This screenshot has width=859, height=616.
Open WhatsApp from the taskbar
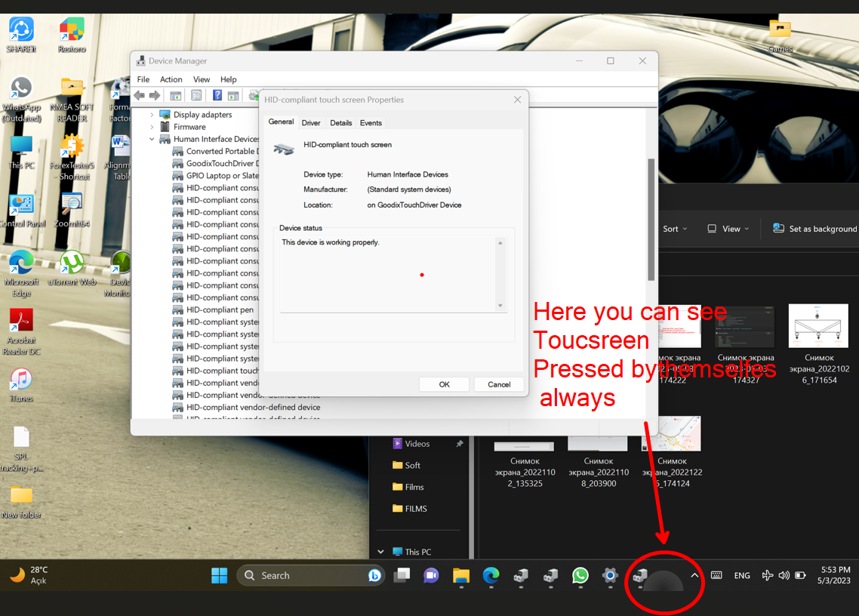pyautogui.click(x=580, y=576)
